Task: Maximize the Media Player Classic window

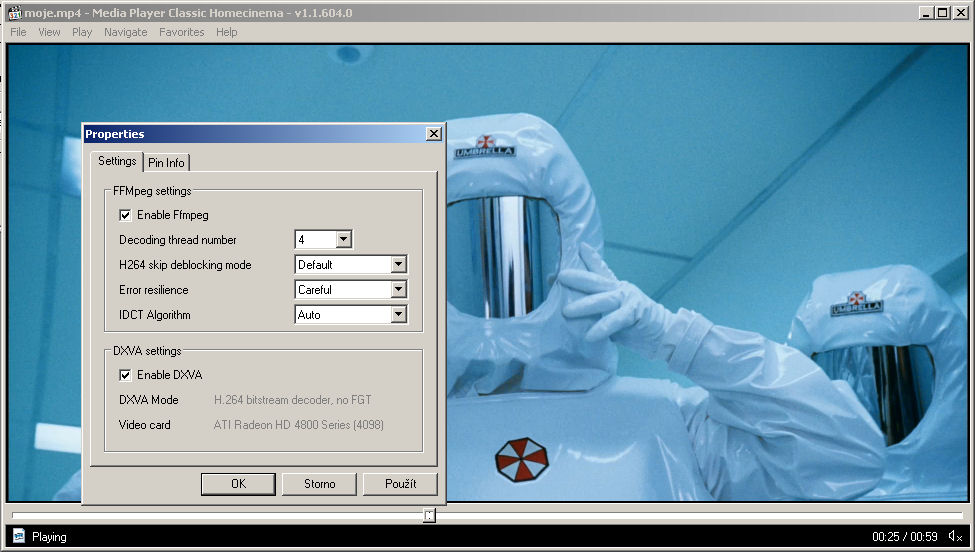Action: [x=943, y=12]
